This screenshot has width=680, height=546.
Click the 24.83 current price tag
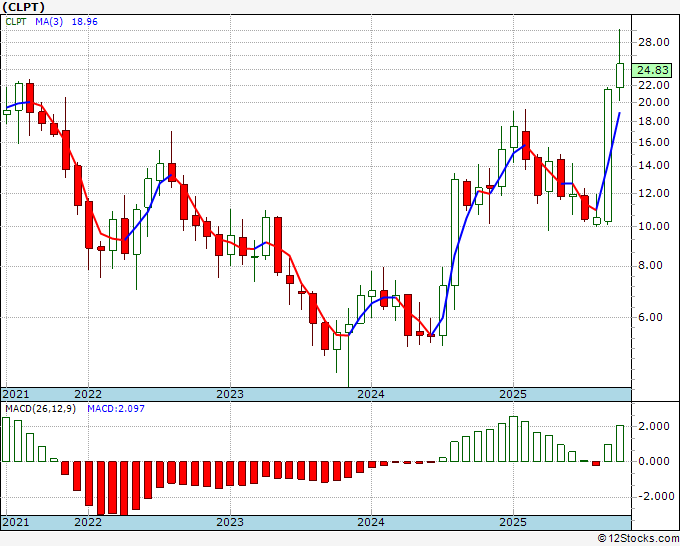(652, 70)
